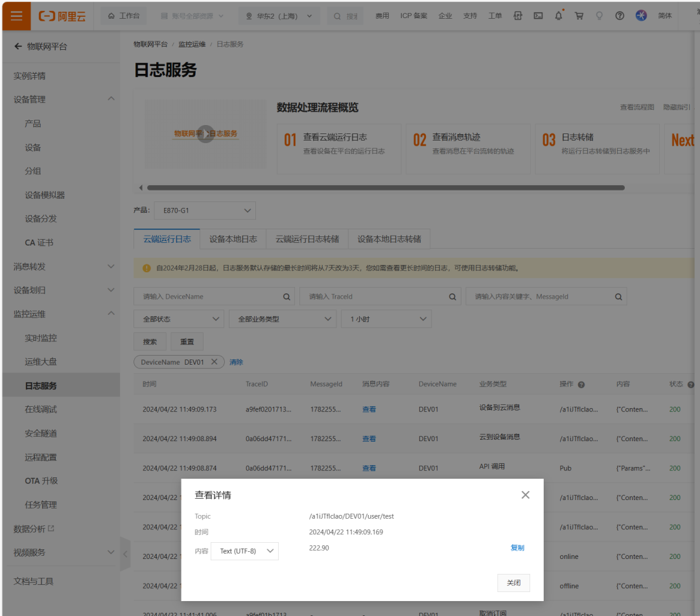Open the hamburger menu at top left
The height and width of the screenshot is (616, 700).
tap(16, 16)
